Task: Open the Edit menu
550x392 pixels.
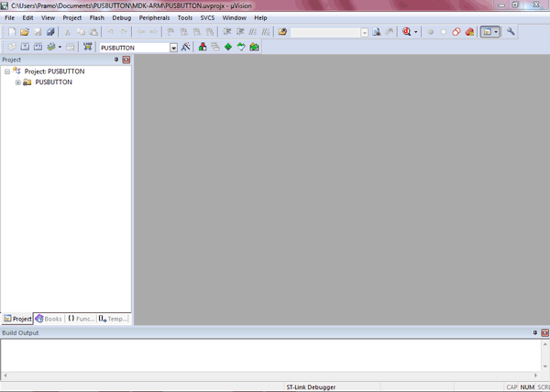Action: coord(27,18)
